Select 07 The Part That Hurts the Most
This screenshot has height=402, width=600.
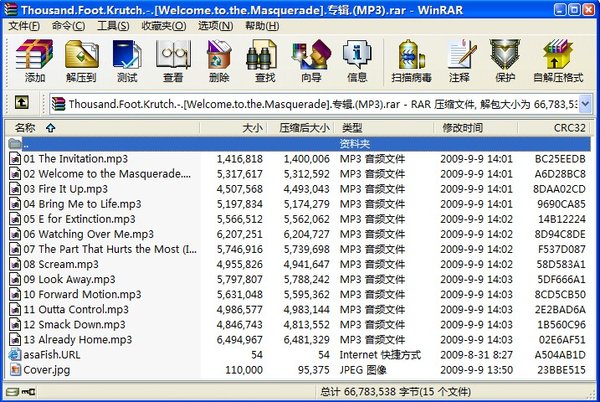tap(110, 249)
